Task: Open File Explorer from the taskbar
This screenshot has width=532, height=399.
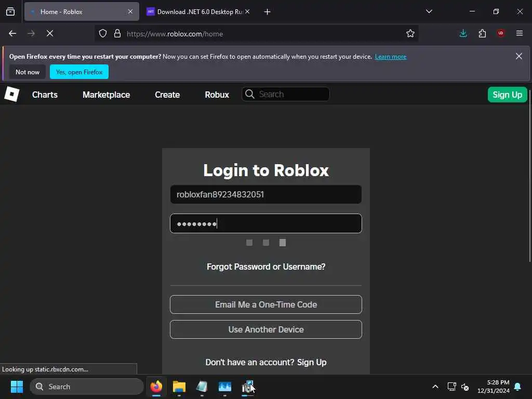Action: (x=179, y=387)
